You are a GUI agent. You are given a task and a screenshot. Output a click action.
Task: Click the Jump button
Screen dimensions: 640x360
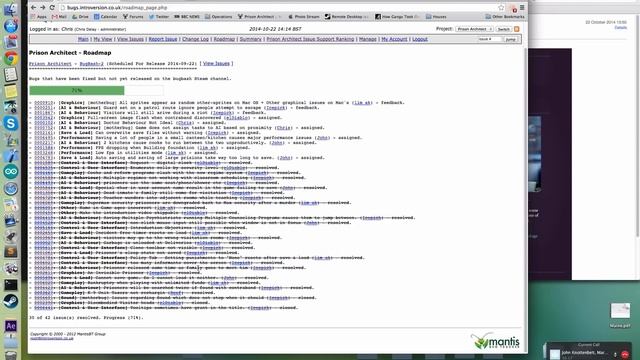[510, 40]
